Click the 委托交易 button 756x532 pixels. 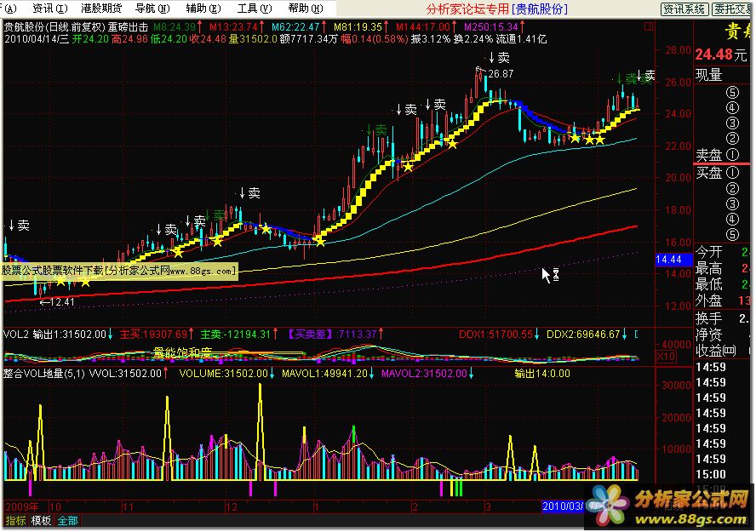pos(733,9)
